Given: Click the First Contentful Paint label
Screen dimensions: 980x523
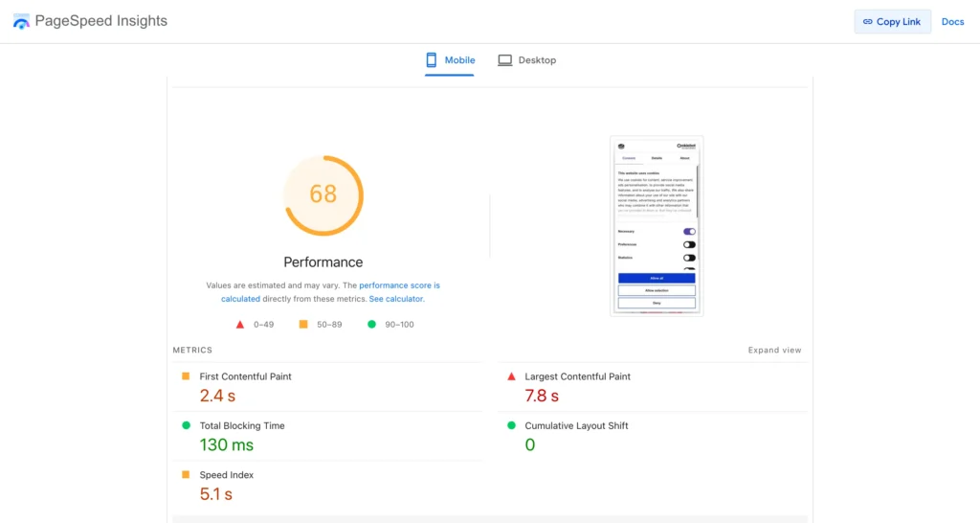Looking at the screenshot, I should pyautogui.click(x=245, y=376).
